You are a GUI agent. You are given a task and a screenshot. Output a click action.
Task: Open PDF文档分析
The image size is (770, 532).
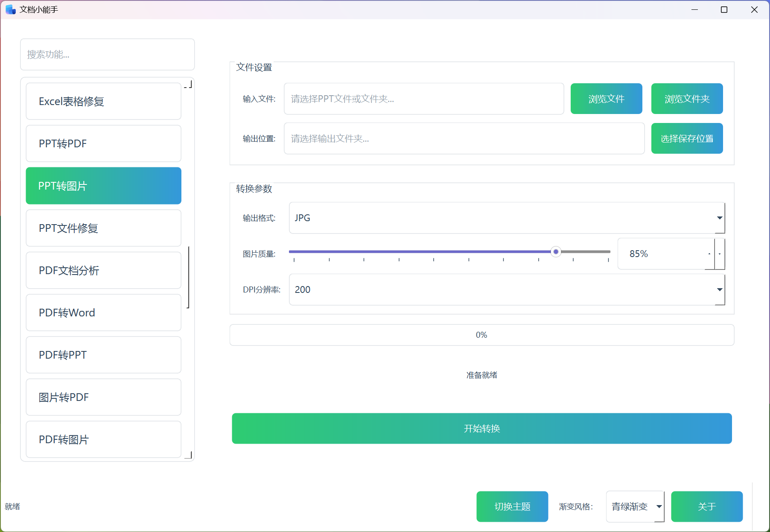pos(103,270)
